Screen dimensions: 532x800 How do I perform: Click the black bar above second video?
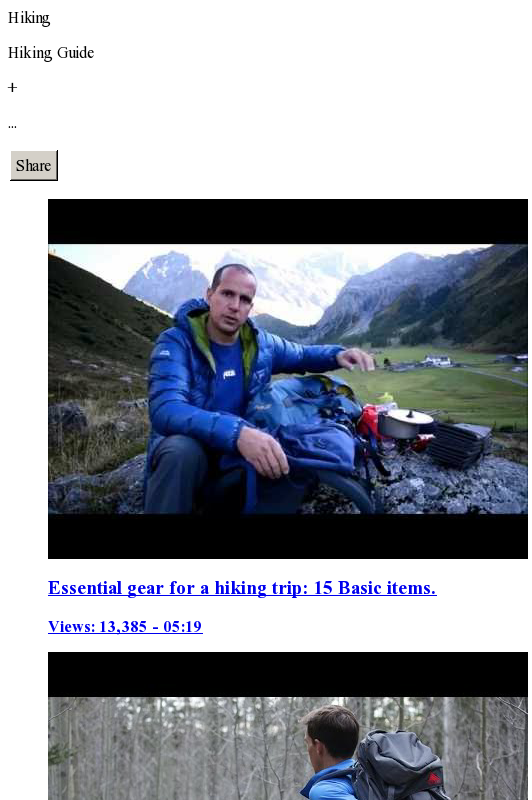point(288,674)
